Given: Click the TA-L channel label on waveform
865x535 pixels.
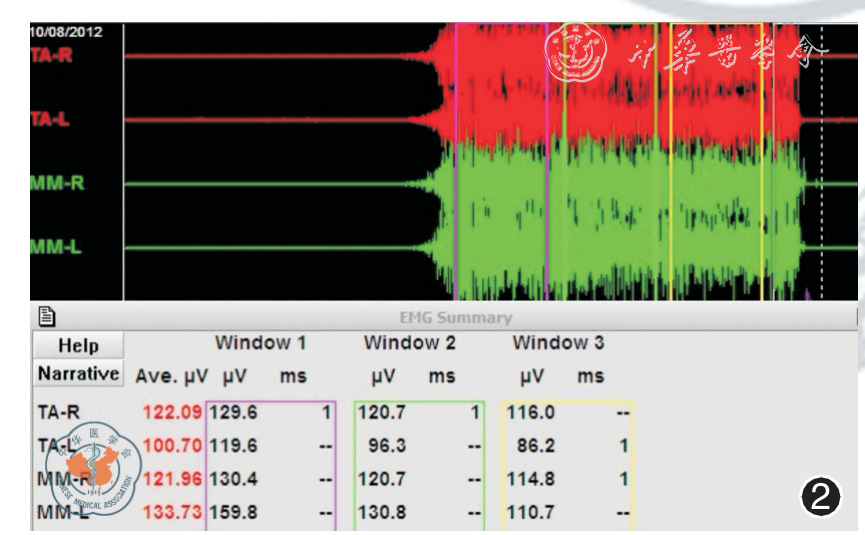Looking at the screenshot, I should [50, 120].
